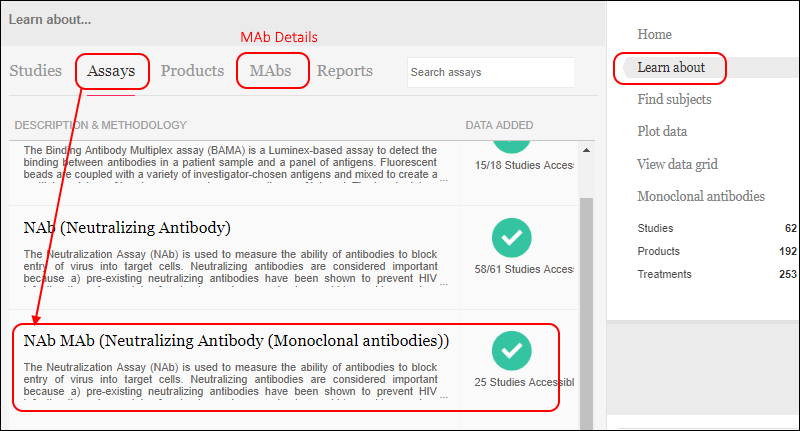800x431 pixels.
Task: Switch to the Reports tab
Action: click(x=345, y=71)
